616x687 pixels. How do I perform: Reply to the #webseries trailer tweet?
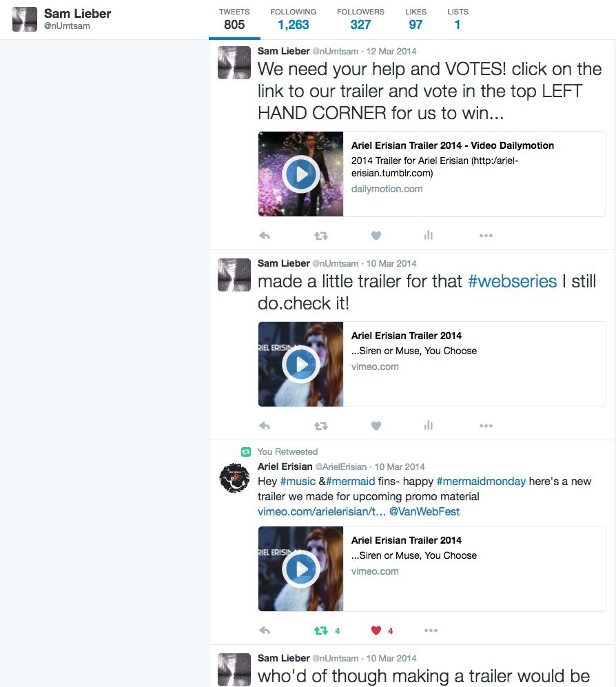tap(265, 426)
